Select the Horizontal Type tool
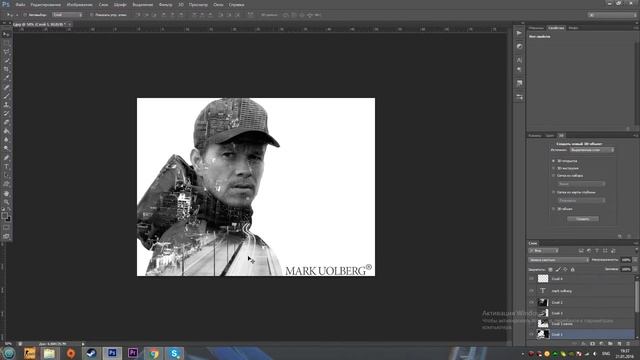Image resolution: width=640 pixels, height=360 pixels. tap(6, 167)
